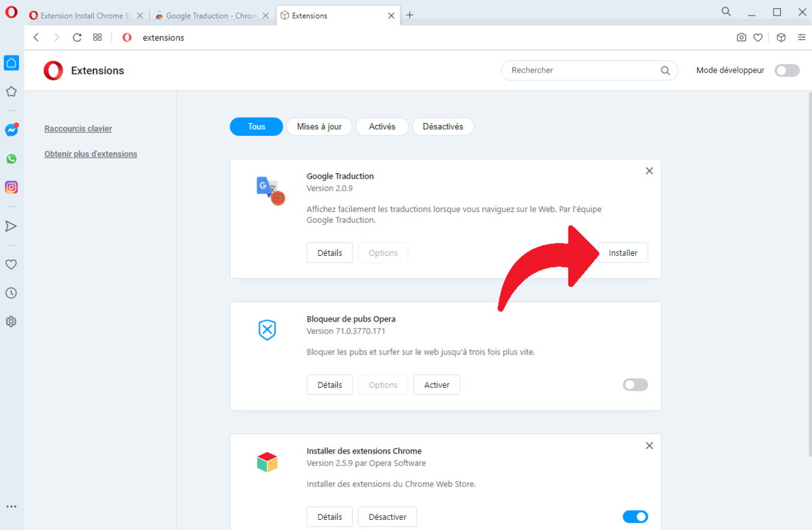Click the Google Traduction extension icon

[270, 190]
